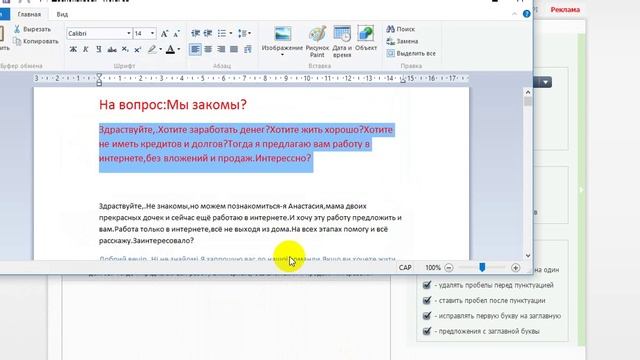The height and width of the screenshot is (360, 640).
Task: Click the zoom out minus button
Action: (449, 268)
